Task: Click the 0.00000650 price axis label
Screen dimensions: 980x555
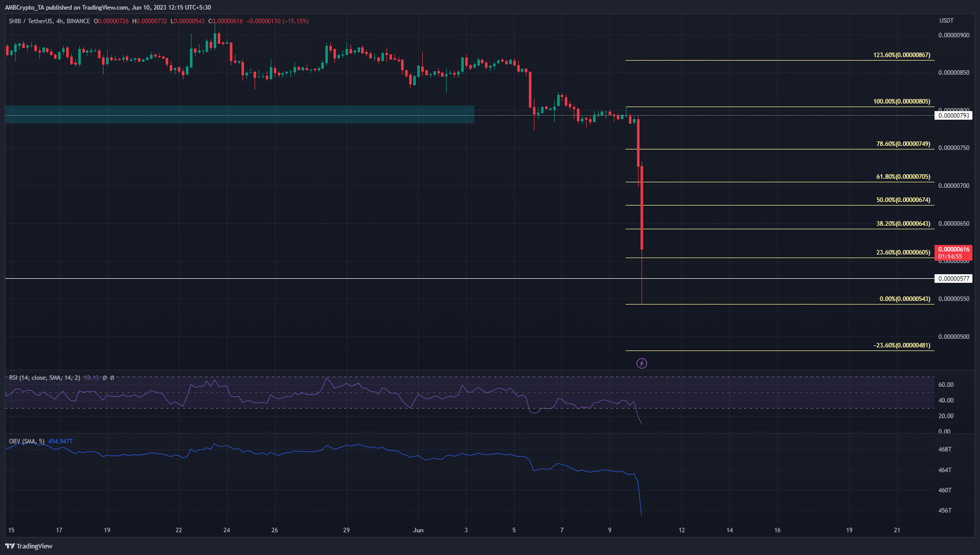Action: [x=954, y=224]
